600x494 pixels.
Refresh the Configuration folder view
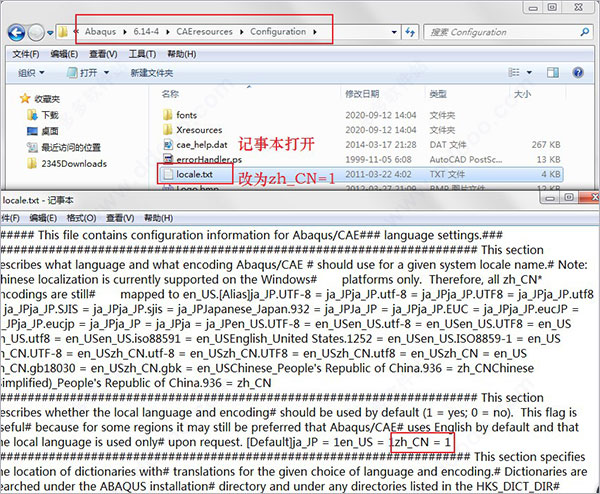coord(410,32)
